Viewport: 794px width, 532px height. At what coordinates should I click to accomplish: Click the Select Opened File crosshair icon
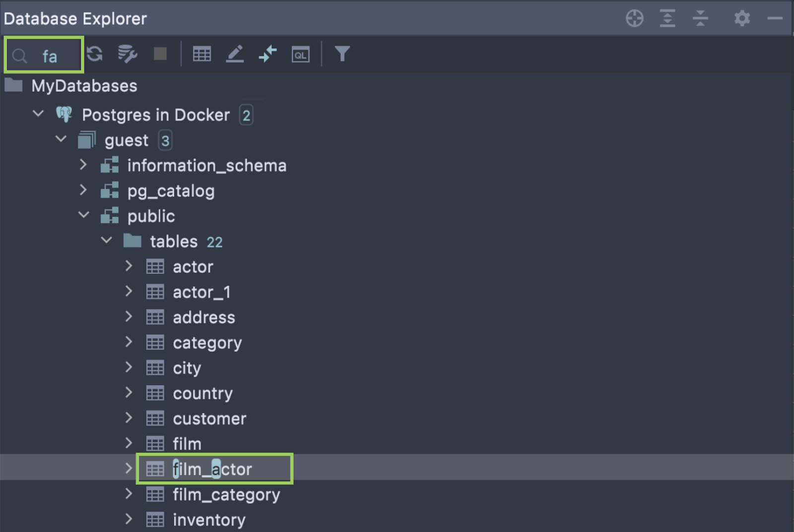click(634, 18)
